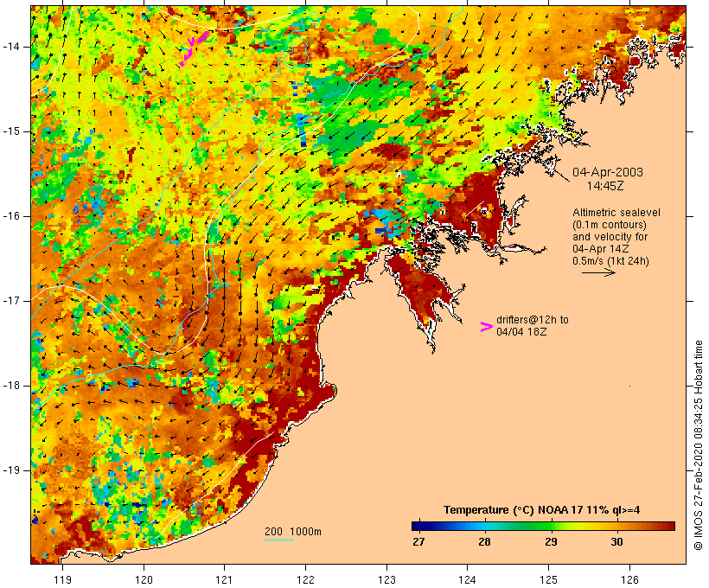The height and width of the screenshot is (588, 709).
Task: Click latitude axis label -15
Action: pyautogui.click(x=11, y=131)
